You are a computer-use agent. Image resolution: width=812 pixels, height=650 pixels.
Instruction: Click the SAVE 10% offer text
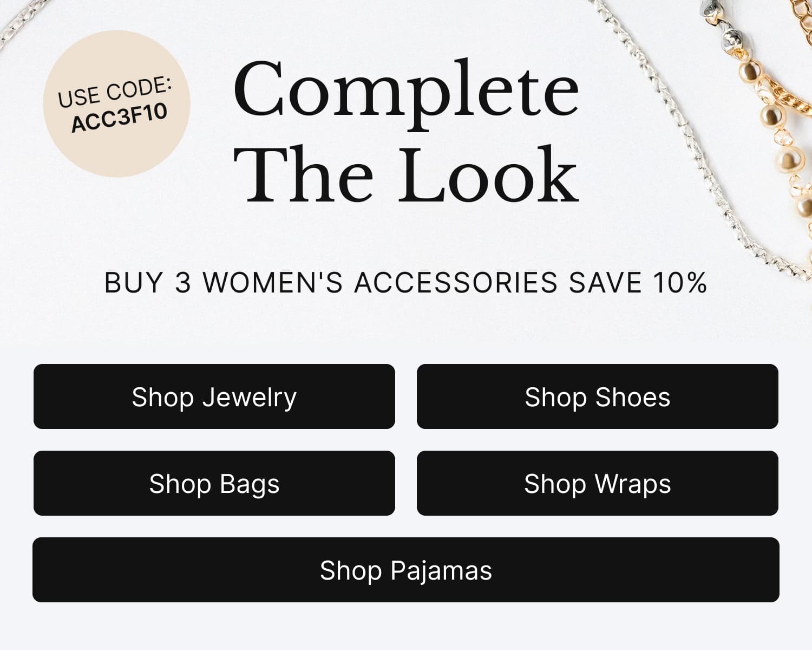(638, 283)
